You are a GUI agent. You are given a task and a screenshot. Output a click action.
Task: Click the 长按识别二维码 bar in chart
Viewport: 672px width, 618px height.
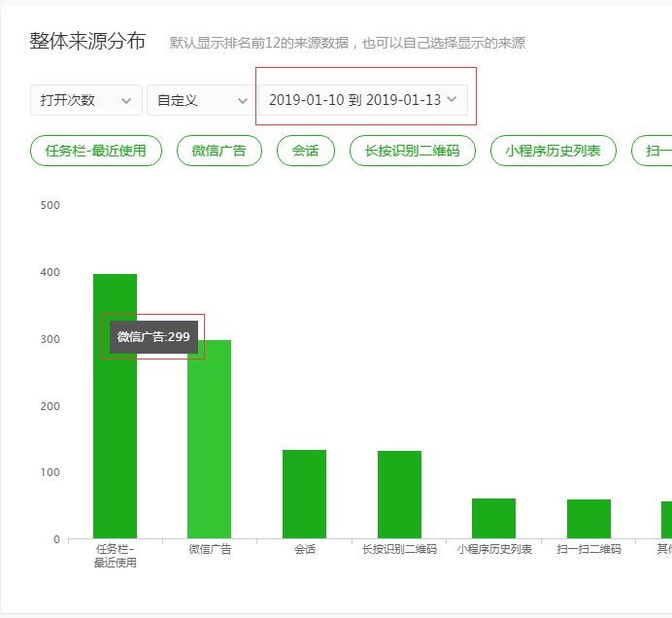coord(399,495)
